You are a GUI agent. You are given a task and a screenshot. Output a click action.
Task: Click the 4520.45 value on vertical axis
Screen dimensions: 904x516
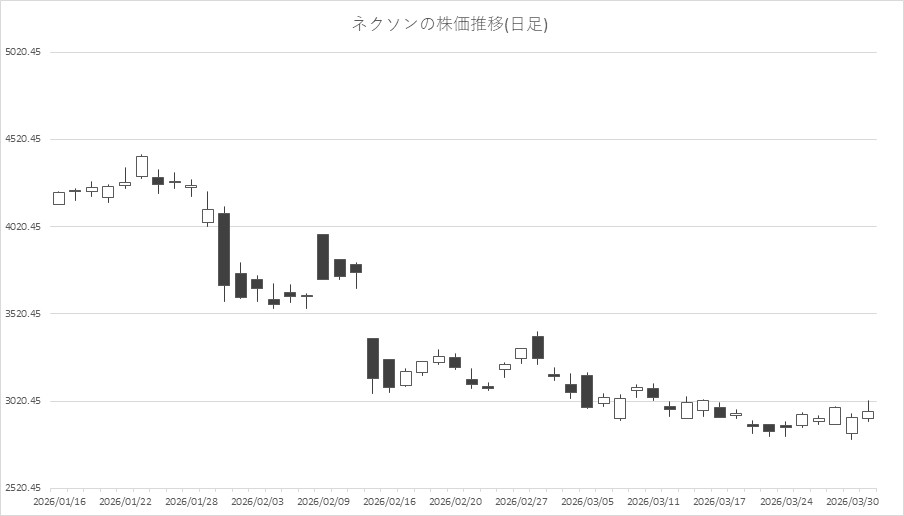[22, 140]
